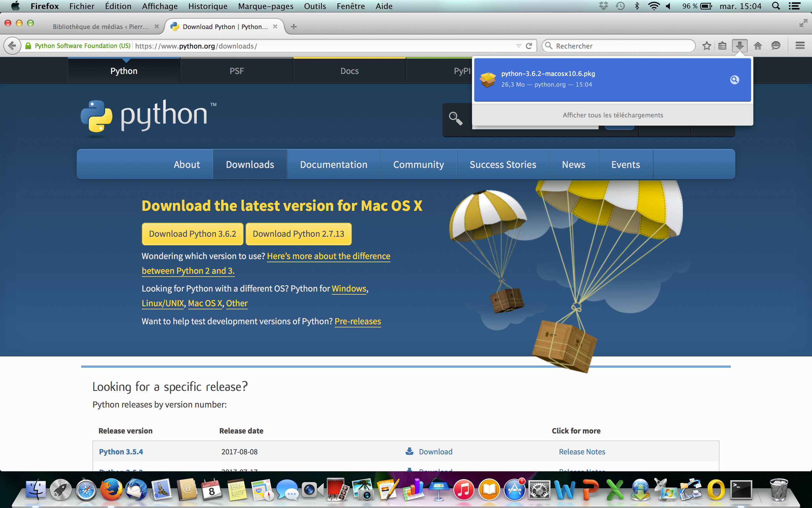Viewport: 812px width, 508px height.
Task: Reload the page with the refresh icon
Action: [x=529, y=46]
